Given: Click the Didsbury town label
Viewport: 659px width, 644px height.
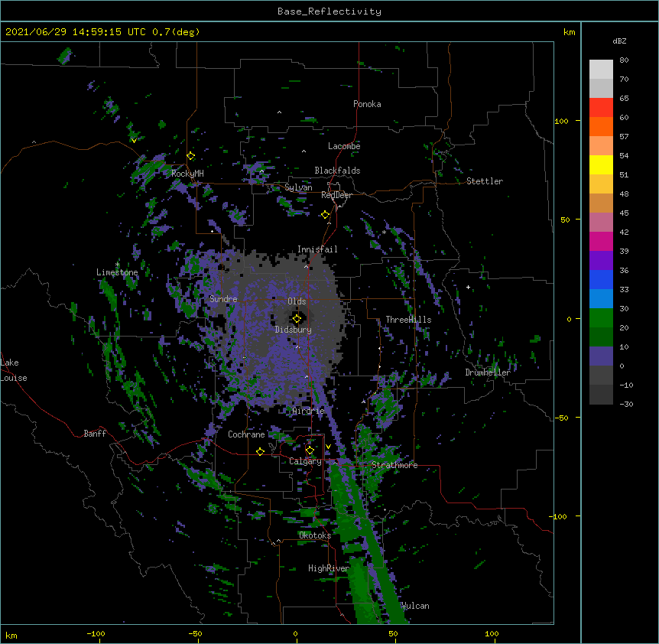Looking at the screenshot, I should coord(294,330).
